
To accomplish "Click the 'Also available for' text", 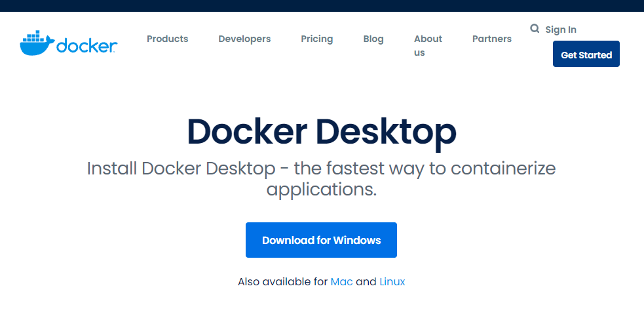I will [x=282, y=282].
